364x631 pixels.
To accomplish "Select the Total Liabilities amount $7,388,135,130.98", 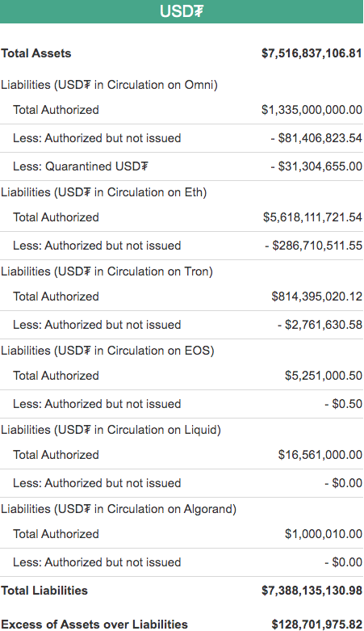I will (x=312, y=591).
